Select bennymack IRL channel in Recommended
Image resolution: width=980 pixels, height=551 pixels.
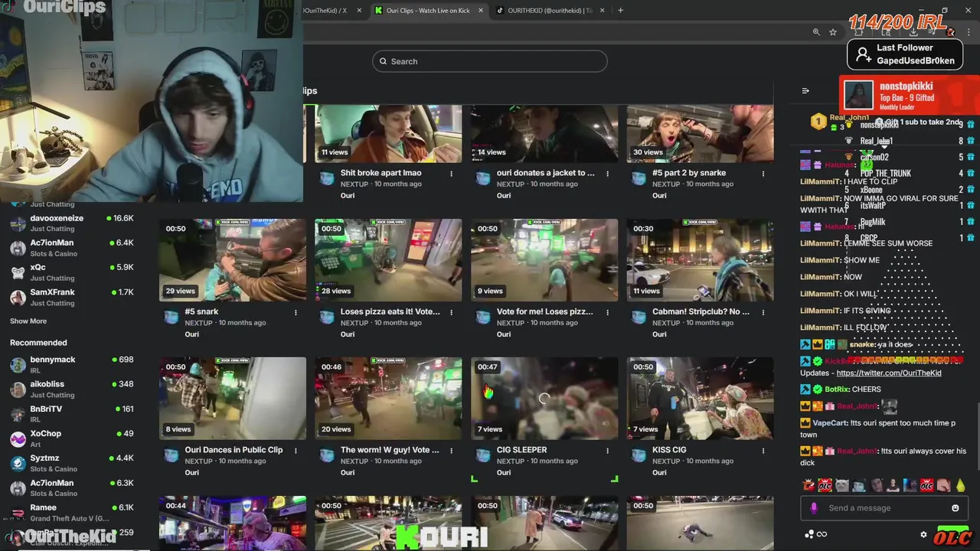tap(73, 364)
